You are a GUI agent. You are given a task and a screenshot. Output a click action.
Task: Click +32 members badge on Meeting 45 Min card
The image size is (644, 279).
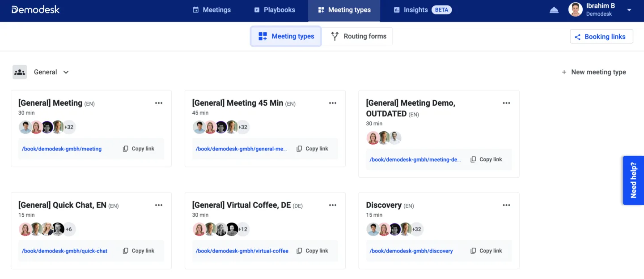coord(242,127)
